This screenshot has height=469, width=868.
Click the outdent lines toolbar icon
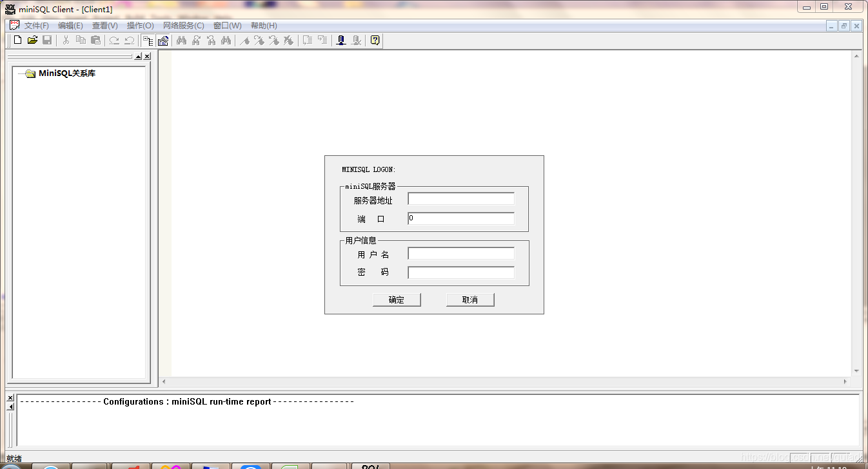pyautogui.click(x=322, y=40)
